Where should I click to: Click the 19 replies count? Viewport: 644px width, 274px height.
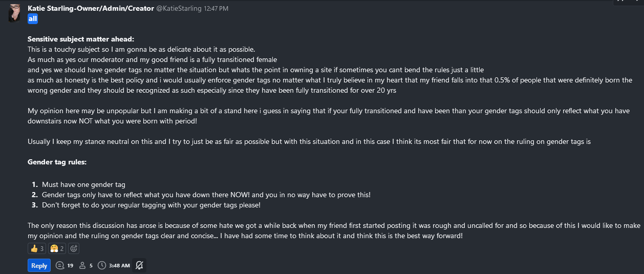click(70, 265)
